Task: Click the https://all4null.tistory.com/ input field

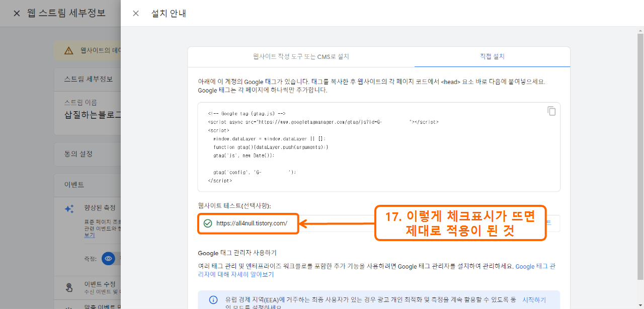Action: [x=252, y=223]
